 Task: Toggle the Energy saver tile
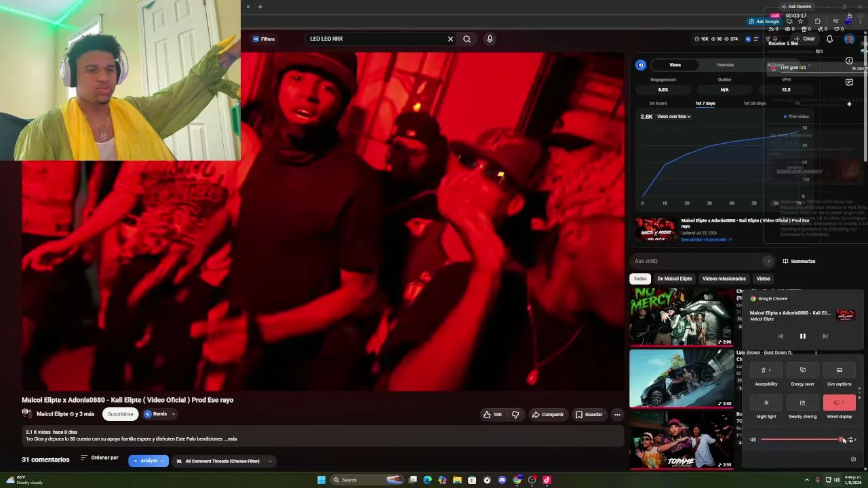(x=803, y=370)
